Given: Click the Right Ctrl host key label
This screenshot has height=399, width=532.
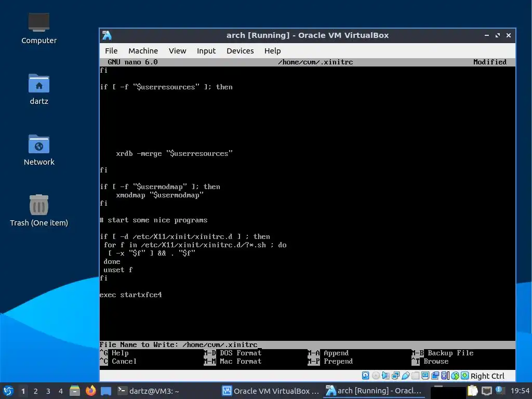Looking at the screenshot, I should tap(487, 376).
